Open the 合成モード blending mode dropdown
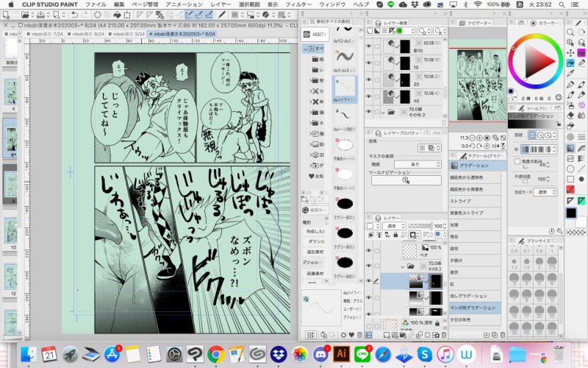588x368 pixels. pos(546,192)
